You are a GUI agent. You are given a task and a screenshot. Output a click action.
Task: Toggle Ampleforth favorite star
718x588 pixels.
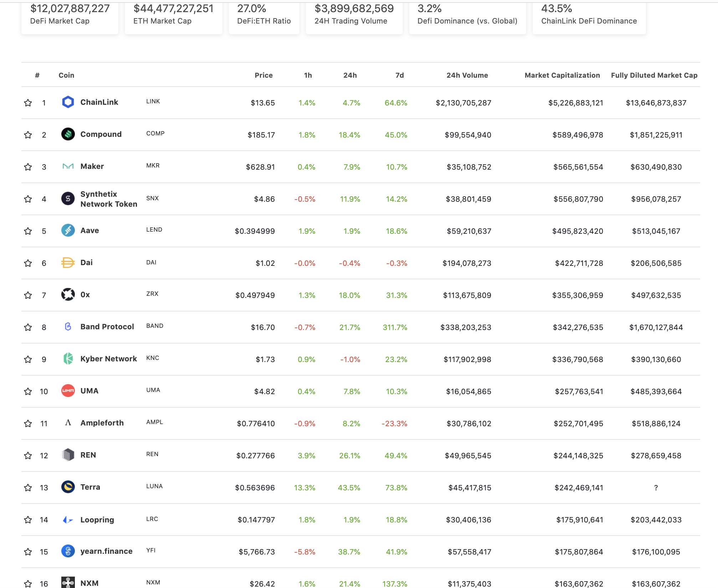click(x=28, y=424)
